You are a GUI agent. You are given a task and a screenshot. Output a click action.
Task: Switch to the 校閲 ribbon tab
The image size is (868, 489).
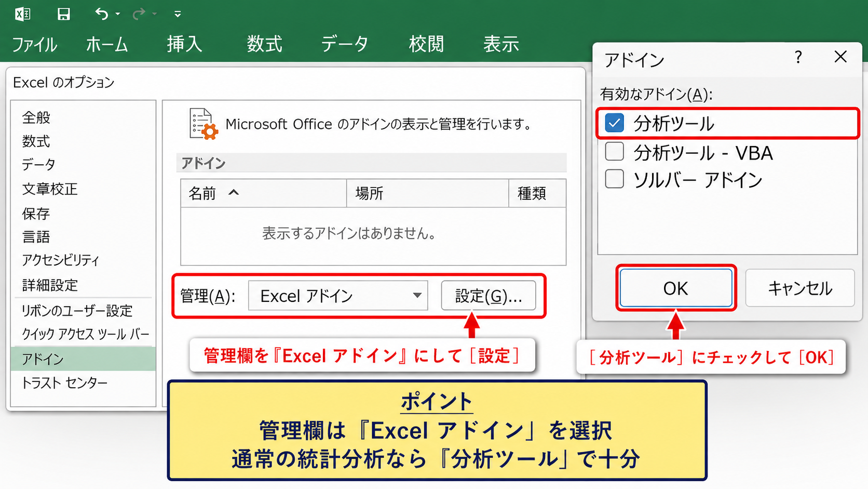[x=426, y=44]
